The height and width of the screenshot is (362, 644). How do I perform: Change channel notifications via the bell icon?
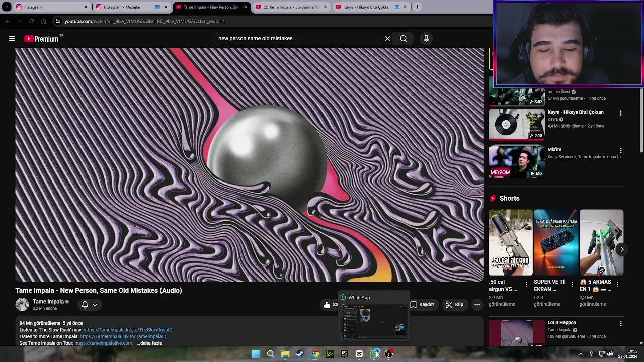point(85,304)
